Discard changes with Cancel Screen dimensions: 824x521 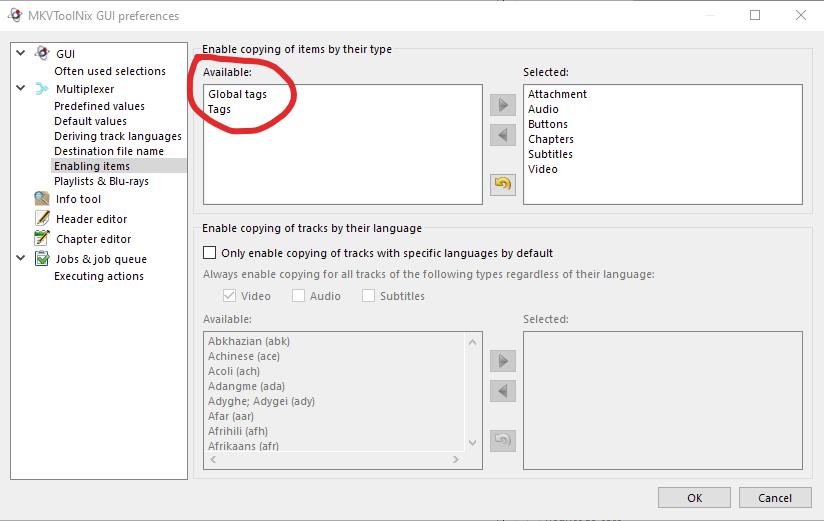(x=775, y=498)
